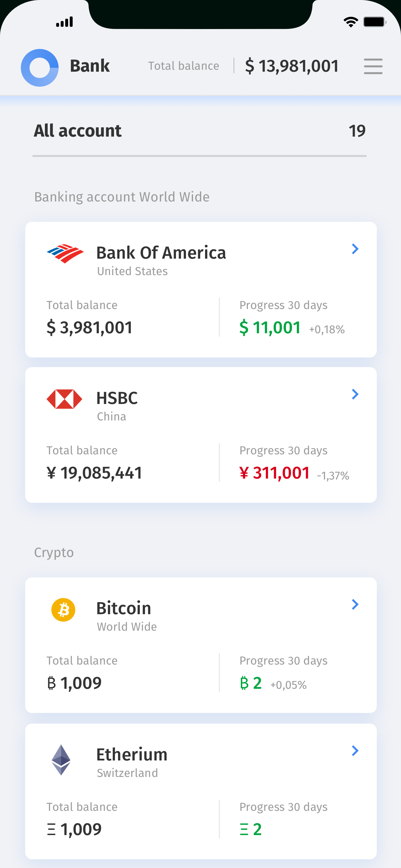401x868 pixels.
Task: Tap the battery status icon
Action: (375, 22)
